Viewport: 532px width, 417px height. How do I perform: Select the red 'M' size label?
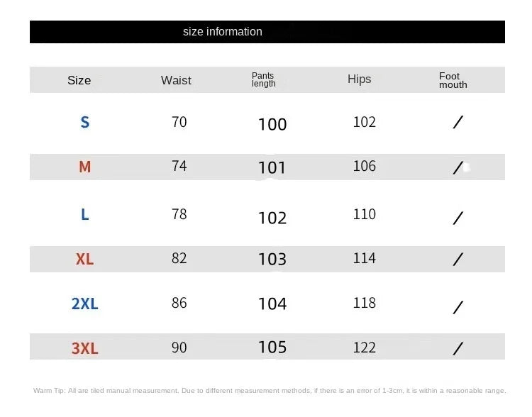tap(85, 167)
